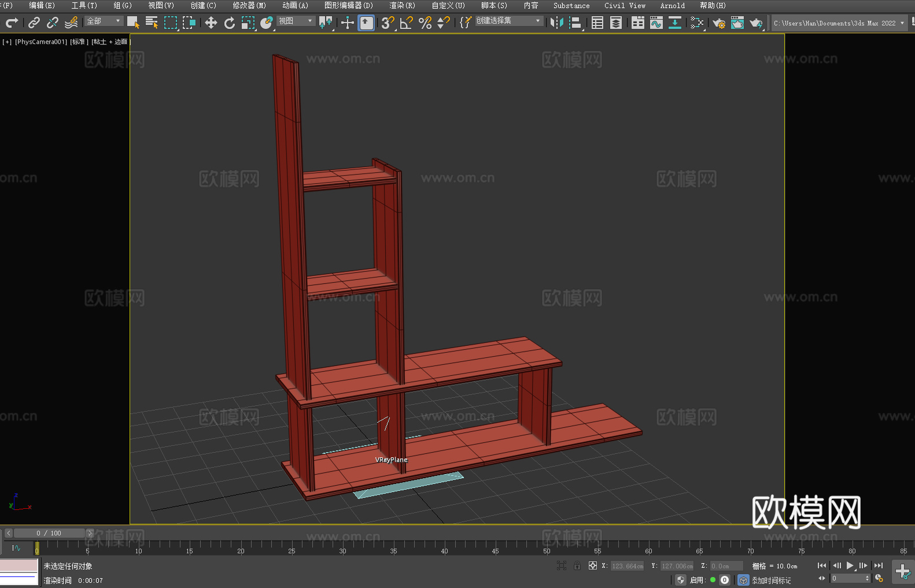Activate Select and Scale tool
Viewport: 915px width, 588px height.
click(248, 23)
